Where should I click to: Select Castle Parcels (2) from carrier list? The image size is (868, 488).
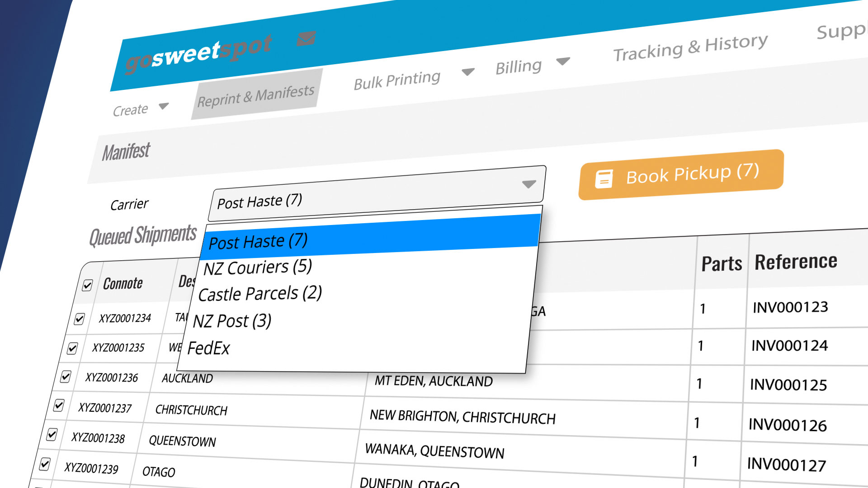[x=260, y=294]
